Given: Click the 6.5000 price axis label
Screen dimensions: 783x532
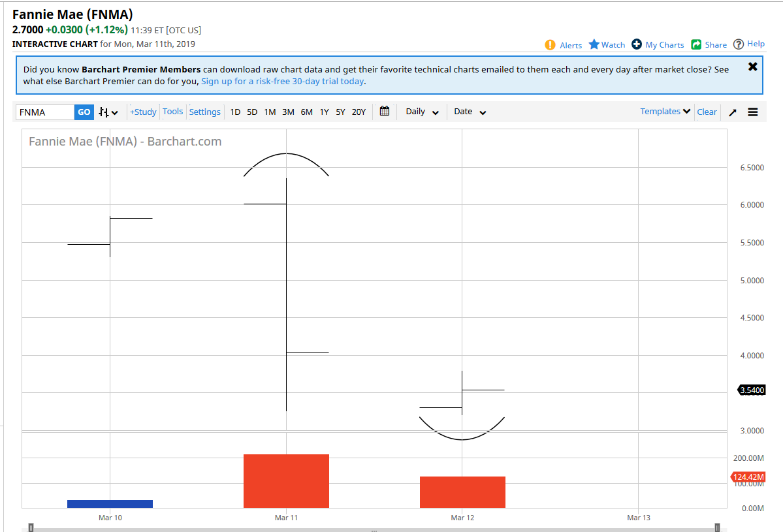Looking at the screenshot, I should coord(752,168).
